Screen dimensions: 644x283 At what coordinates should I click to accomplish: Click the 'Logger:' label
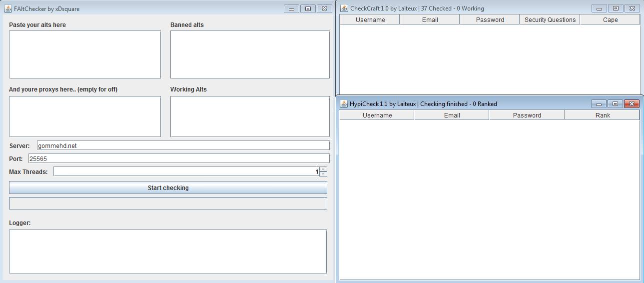click(20, 222)
